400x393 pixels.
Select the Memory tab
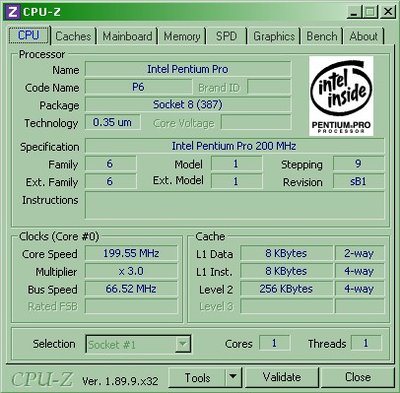tap(182, 36)
